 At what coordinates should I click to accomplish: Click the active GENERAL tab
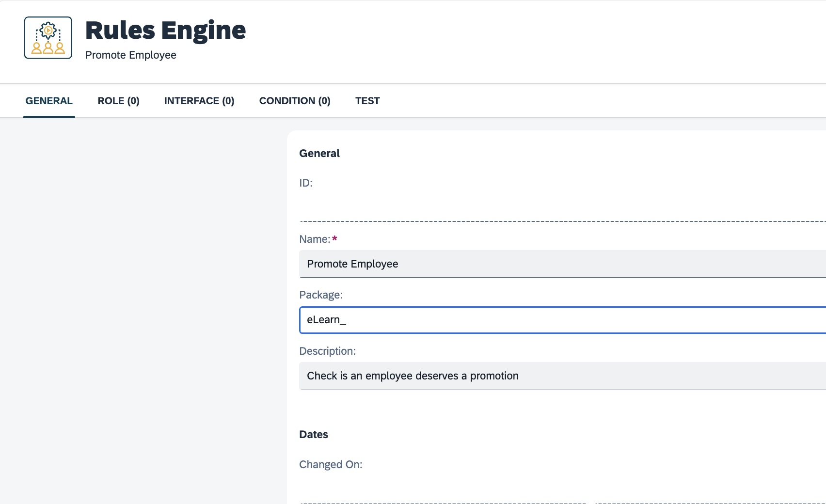point(49,101)
